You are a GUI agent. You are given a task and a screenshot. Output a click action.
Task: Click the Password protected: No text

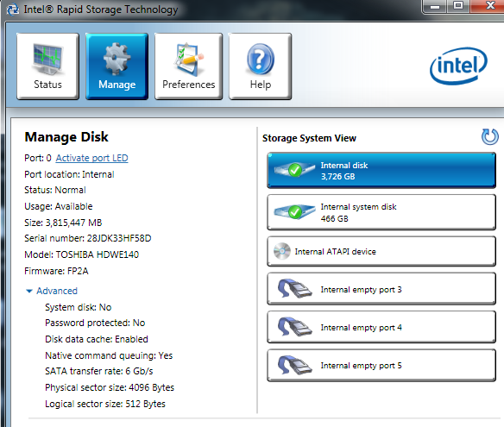coord(95,323)
